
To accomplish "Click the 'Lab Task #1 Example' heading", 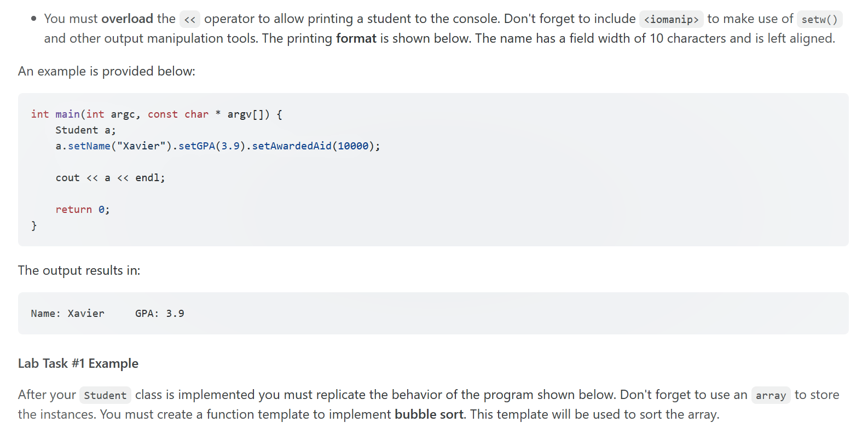I will click(x=78, y=363).
